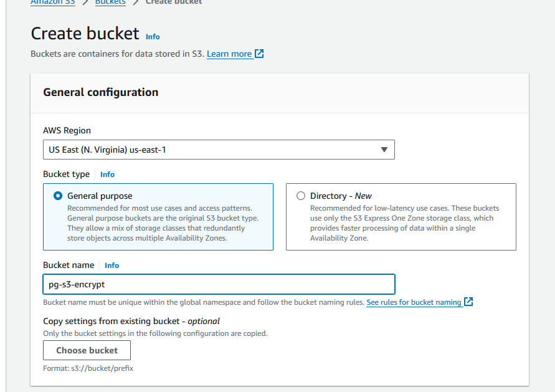Focus the Bucket name text field
555x392 pixels.
(x=218, y=284)
